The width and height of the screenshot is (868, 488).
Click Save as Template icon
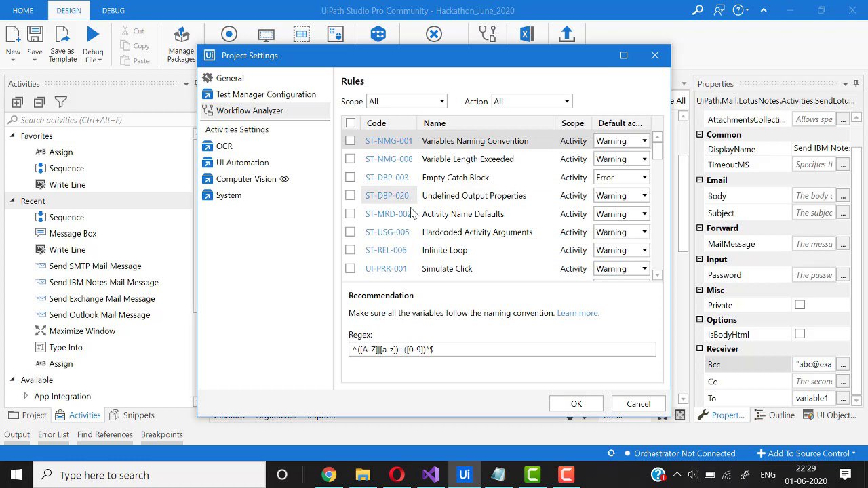(x=62, y=35)
